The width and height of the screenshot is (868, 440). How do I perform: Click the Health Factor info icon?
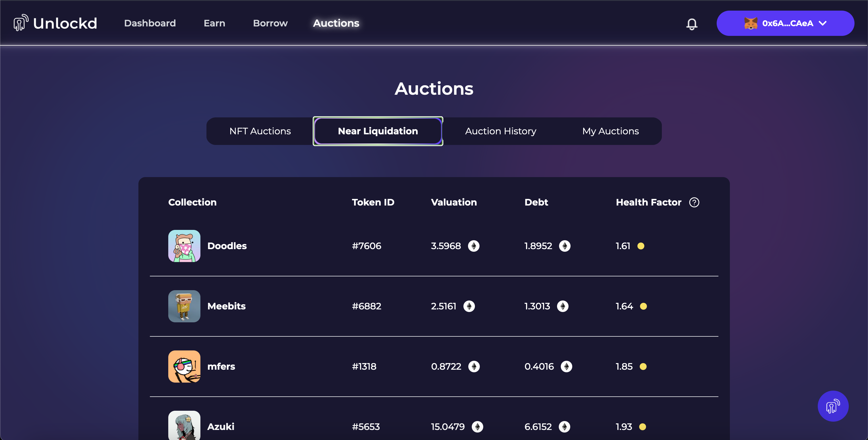click(x=694, y=202)
